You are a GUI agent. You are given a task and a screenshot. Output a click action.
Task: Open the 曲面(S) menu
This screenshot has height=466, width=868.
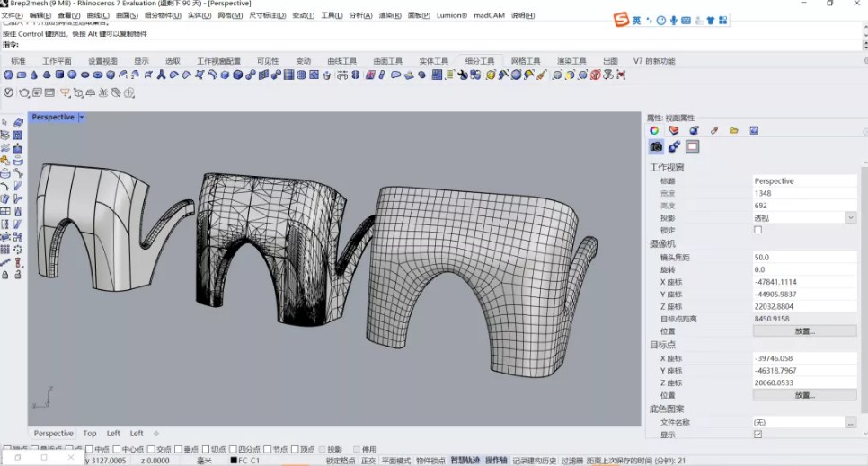127,15
